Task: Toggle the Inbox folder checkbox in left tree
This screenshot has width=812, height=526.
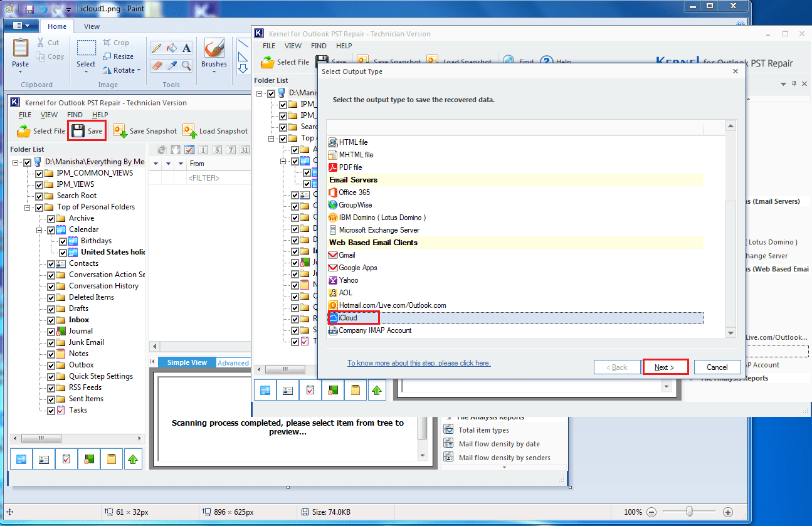Action: coord(51,320)
